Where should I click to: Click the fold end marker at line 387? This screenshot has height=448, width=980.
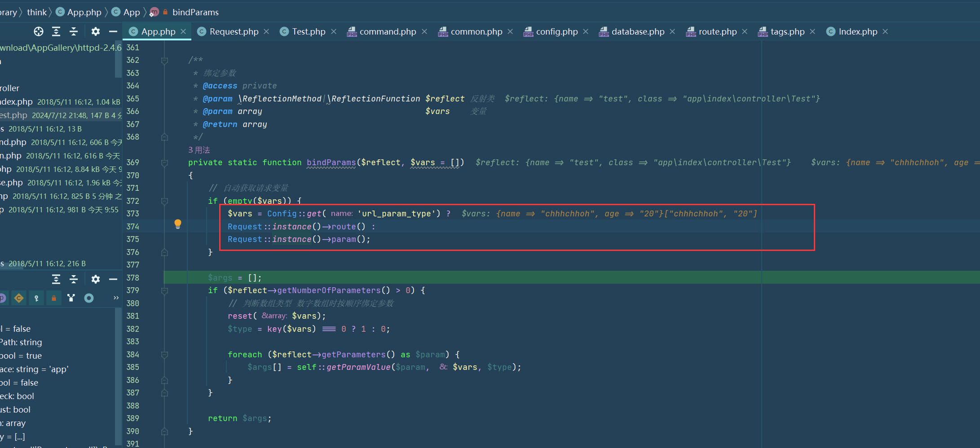(165, 393)
